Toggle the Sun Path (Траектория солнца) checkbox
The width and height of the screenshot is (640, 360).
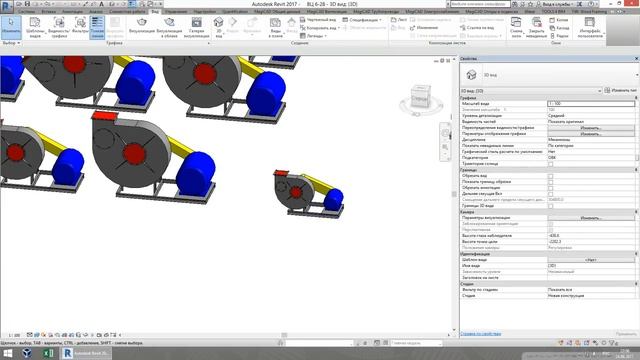(551, 164)
